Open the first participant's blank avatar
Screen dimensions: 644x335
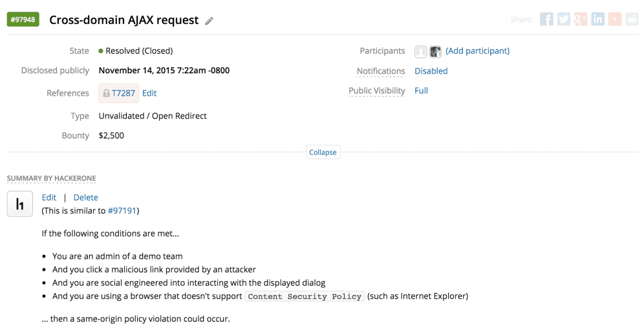421,51
